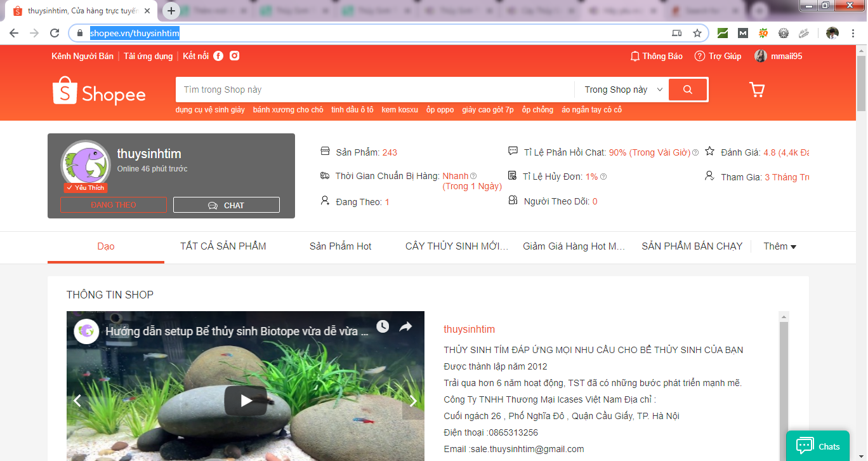The image size is (868, 461).
Task: Click help icon beside chat response rate
Action: click(695, 152)
